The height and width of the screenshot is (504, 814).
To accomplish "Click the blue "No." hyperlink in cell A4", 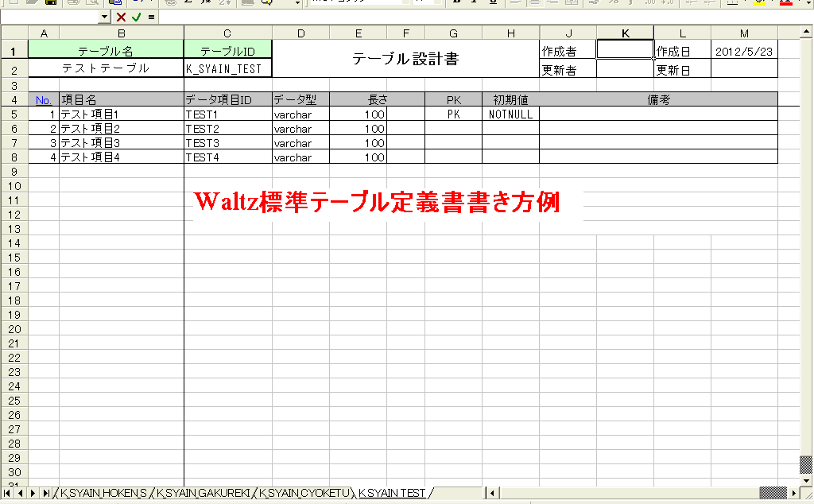I will (43, 100).
